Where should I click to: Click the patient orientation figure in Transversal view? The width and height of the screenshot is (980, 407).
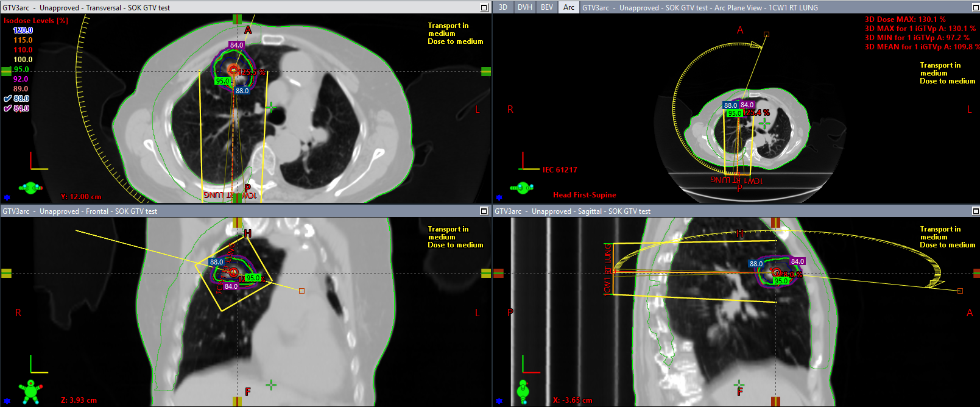tap(30, 188)
